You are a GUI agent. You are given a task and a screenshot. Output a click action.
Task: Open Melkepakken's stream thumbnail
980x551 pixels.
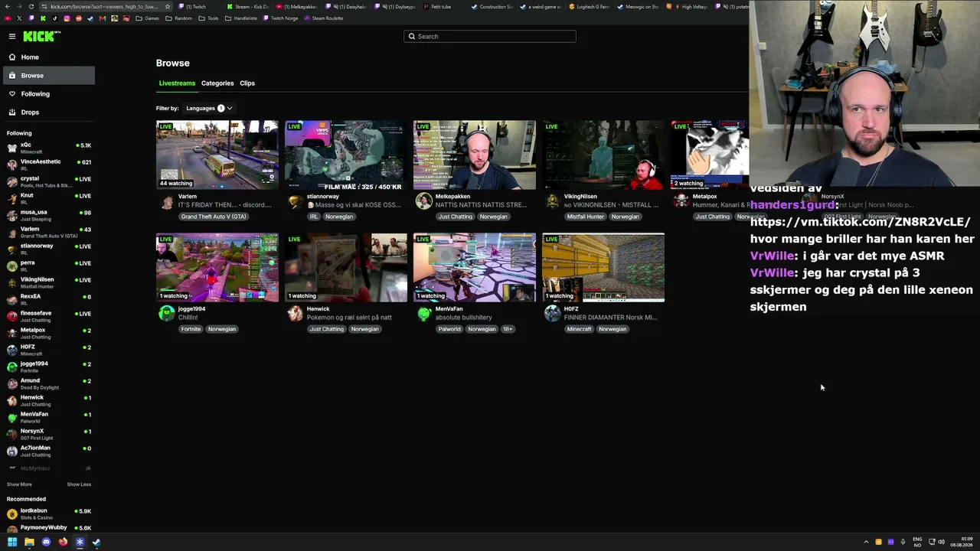[x=475, y=155]
